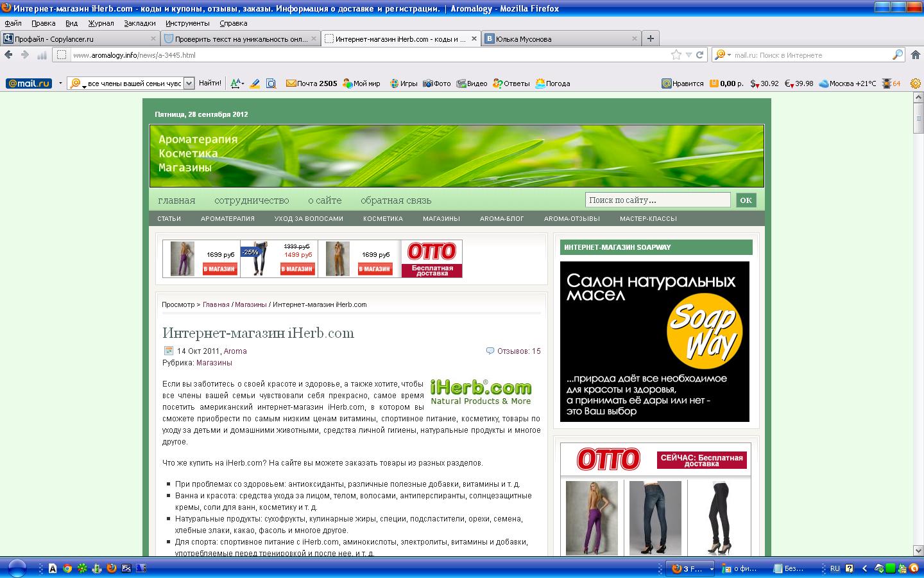Click the highlighter pen toolbar icon
924x578 pixels.
click(255, 83)
